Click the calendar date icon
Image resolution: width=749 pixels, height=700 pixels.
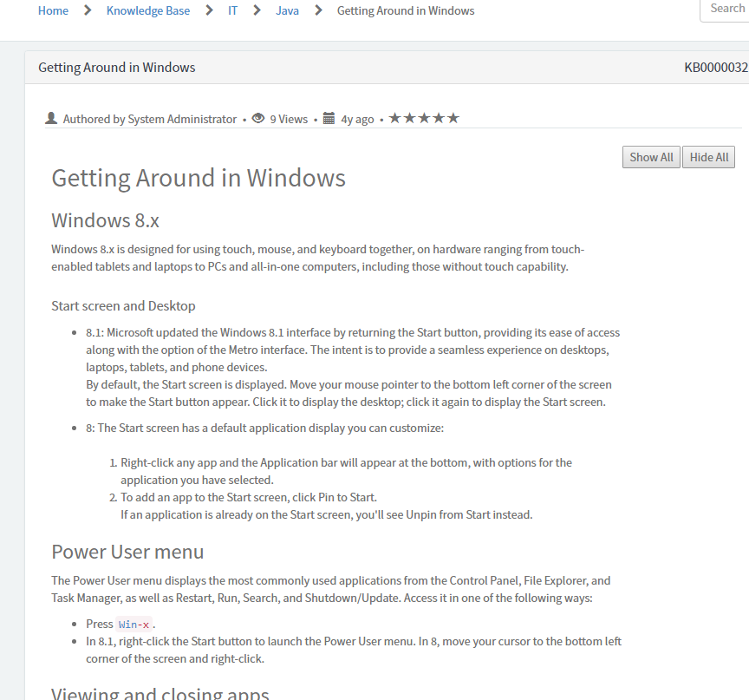pos(329,118)
